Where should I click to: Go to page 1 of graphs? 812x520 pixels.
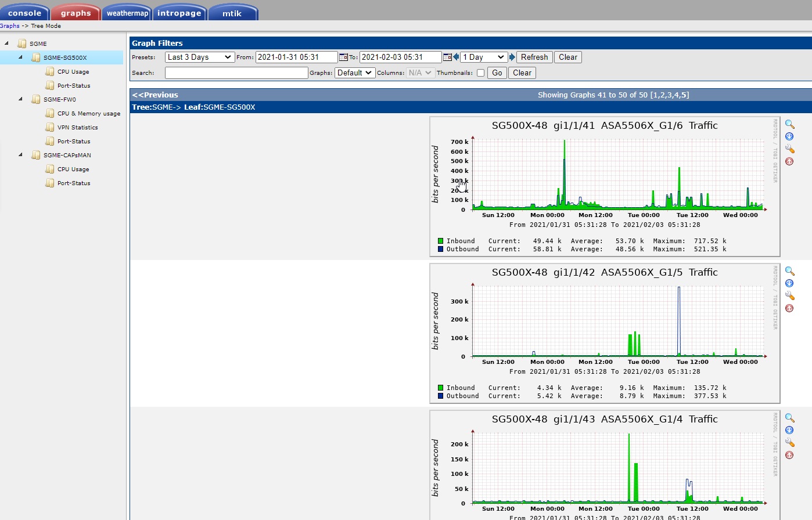point(655,95)
